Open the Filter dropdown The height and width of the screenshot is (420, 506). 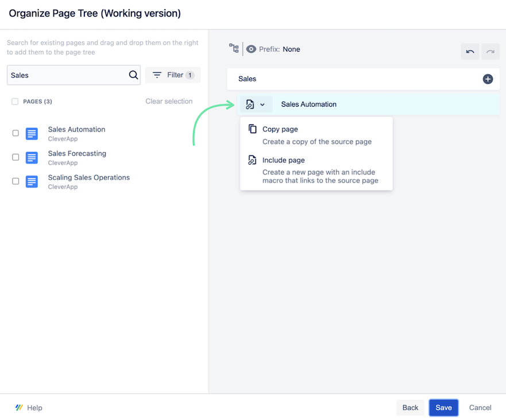(x=172, y=75)
